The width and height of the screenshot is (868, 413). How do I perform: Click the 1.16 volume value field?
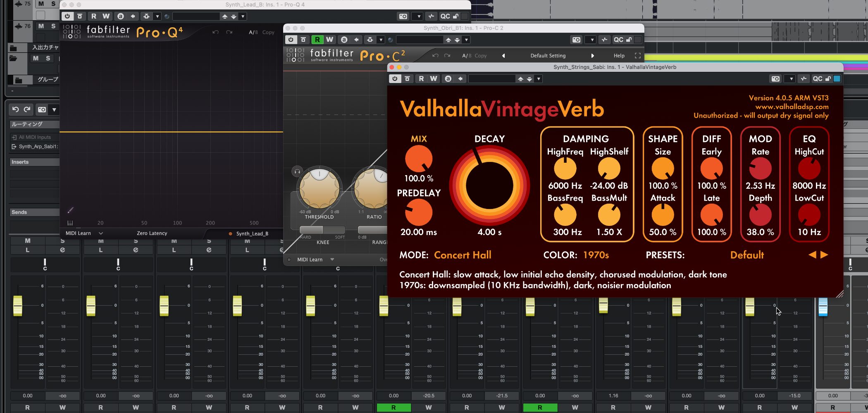tap(613, 396)
